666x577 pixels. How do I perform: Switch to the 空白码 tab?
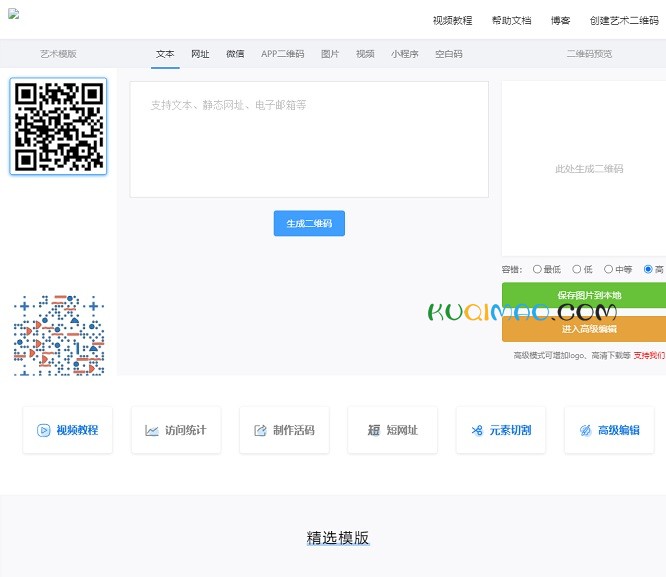point(449,54)
